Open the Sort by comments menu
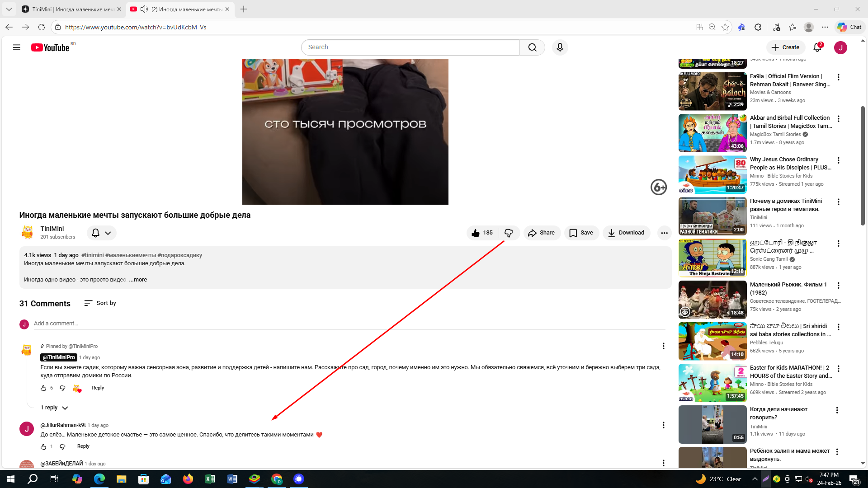The image size is (868, 488). click(100, 303)
